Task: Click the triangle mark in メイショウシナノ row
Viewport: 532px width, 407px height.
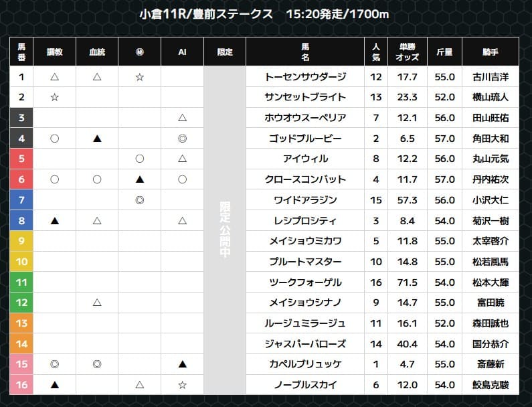Action: [97, 303]
